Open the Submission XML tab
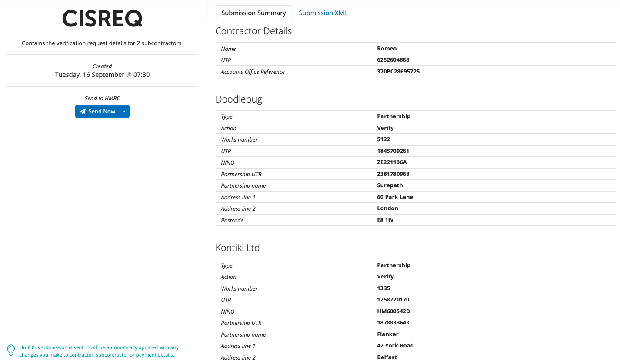620x364 pixels. 323,13
